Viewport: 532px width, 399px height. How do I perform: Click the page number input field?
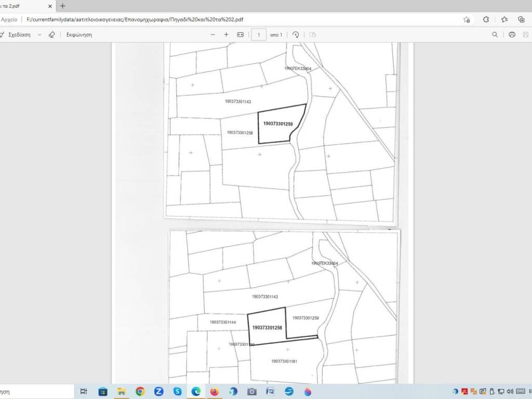259,35
